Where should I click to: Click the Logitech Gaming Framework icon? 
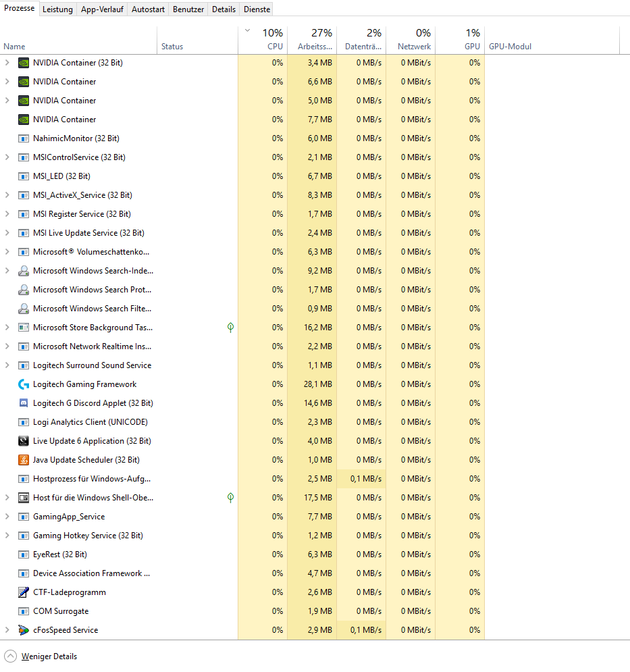(24, 384)
